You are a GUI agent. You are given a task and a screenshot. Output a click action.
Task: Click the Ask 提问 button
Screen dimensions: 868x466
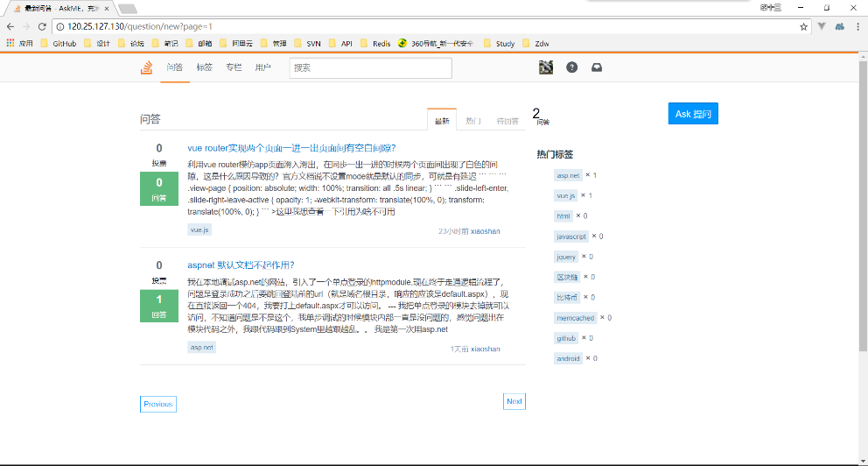tap(693, 114)
